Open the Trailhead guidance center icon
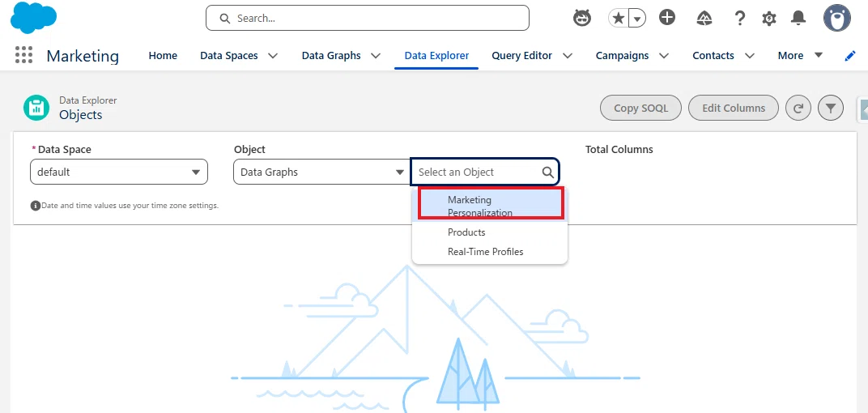Viewport: 868px width, 413px height. pos(704,19)
